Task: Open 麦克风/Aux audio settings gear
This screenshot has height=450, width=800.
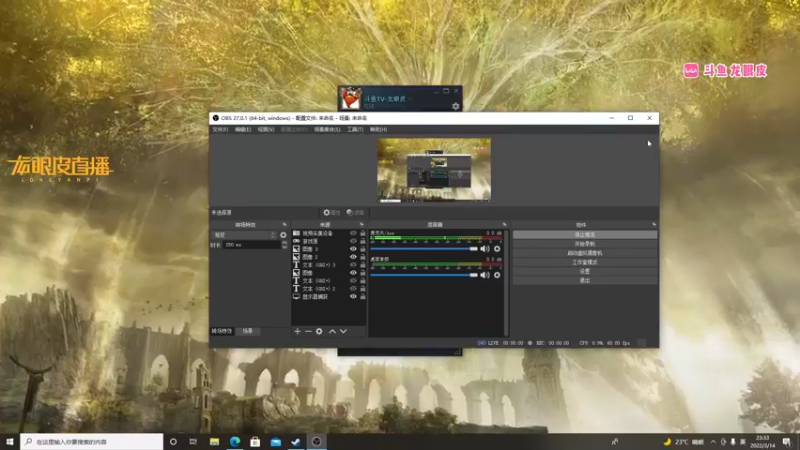Action: point(497,249)
